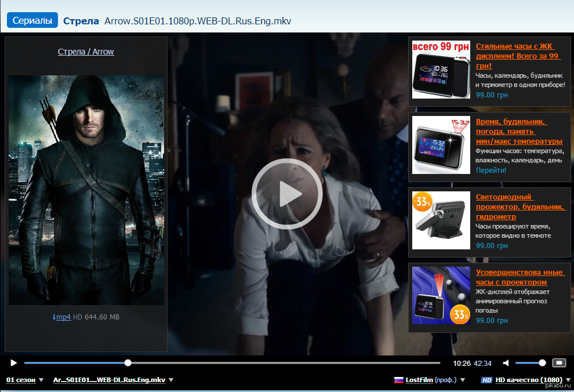Image resolution: width=574 pixels, height=392 pixels.
Task: Click the large center play button
Action: 287,194
